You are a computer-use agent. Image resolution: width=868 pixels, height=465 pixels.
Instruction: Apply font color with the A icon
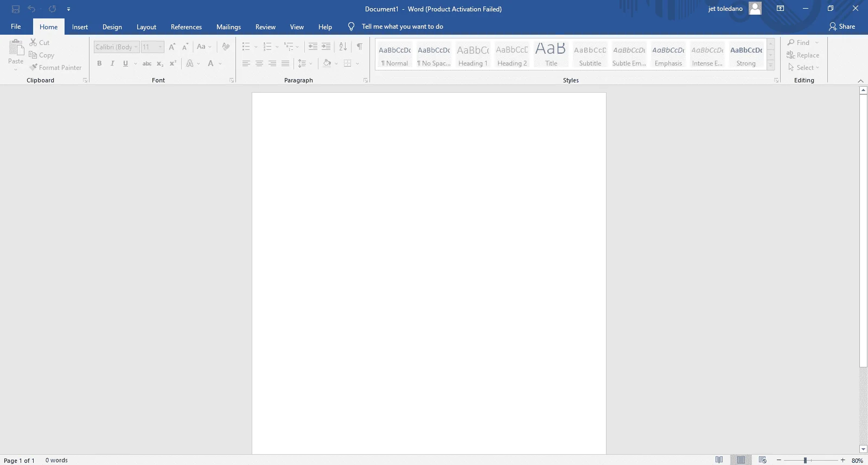point(210,63)
